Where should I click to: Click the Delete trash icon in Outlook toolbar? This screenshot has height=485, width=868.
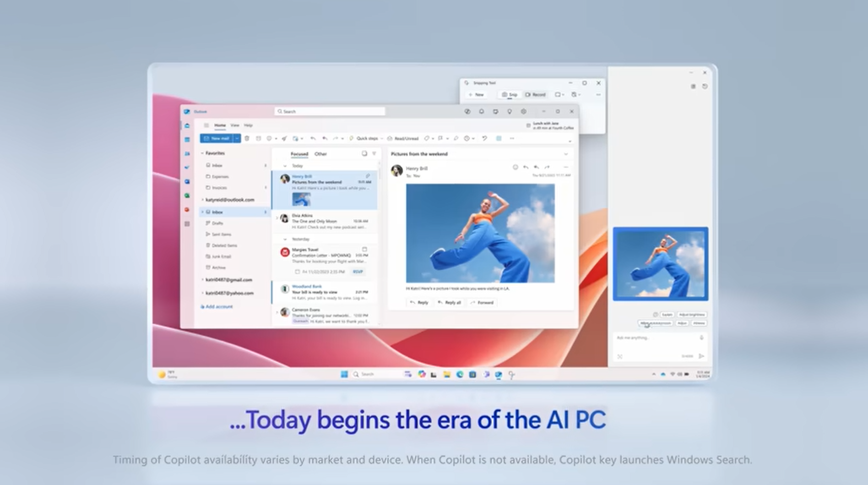[x=247, y=138]
